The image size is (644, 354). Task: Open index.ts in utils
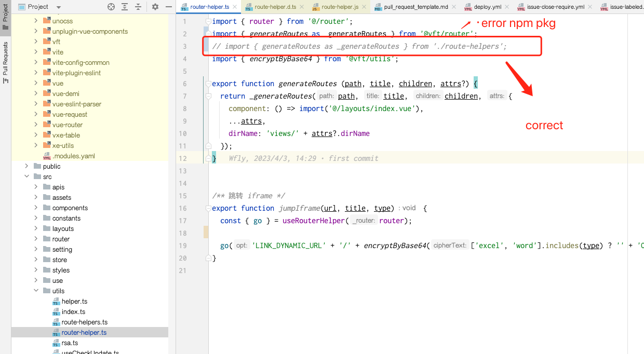click(x=73, y=311)
